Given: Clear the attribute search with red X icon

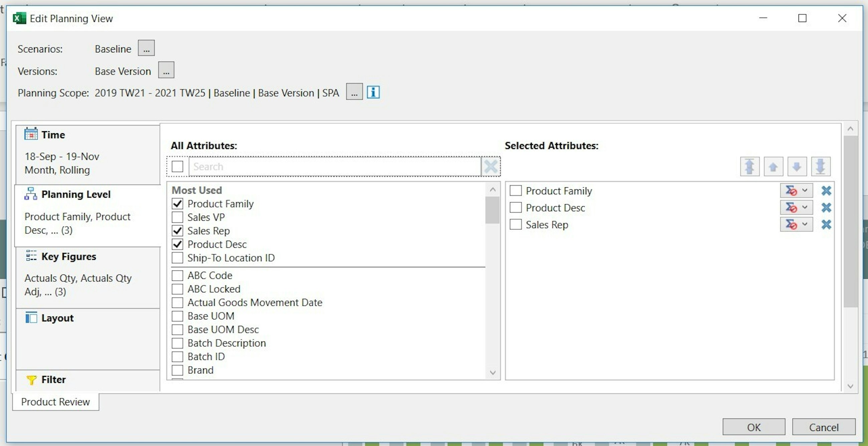Looking at the screenshot, I should click(491, 166).
